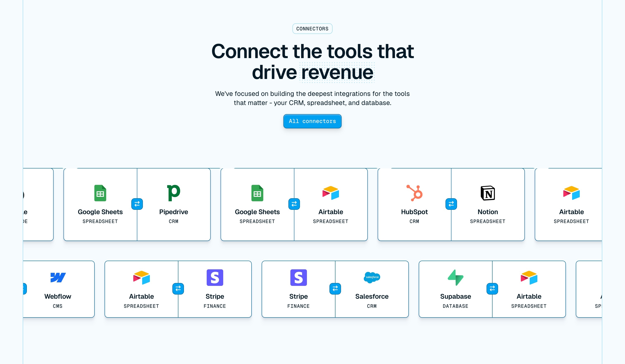
Task: Click Airtable logo paired with Supabase
Action: pyautogui.click(x=529, y=277)
